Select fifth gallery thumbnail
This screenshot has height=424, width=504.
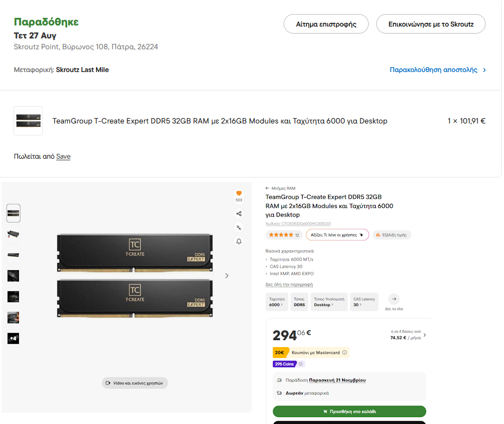click(x=13, y=297)
